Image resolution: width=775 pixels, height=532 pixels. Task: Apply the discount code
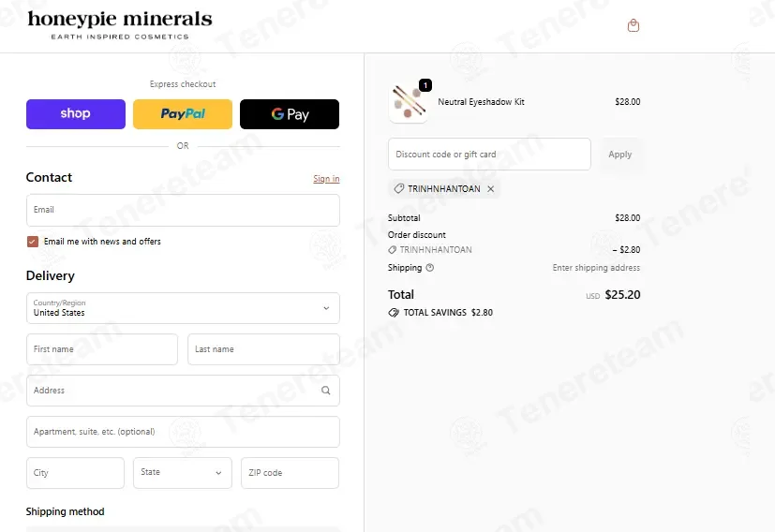point(619,155)
